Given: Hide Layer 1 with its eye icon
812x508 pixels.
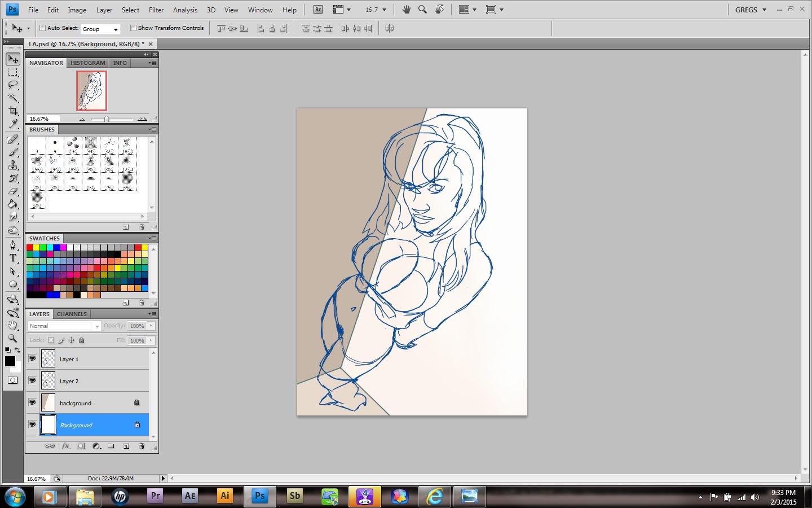Looking at the screenshot, I should (x=32, y=358).
